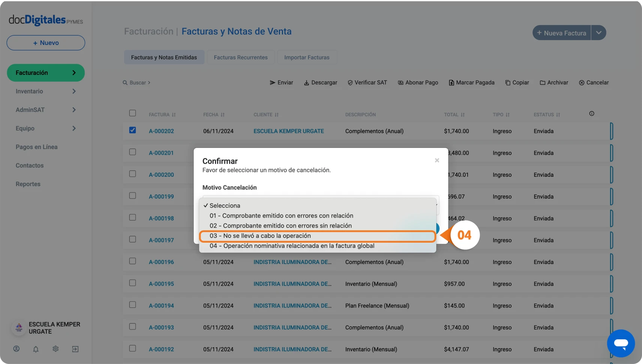Click the docDigitales PYMES logo

click(46, 20)
